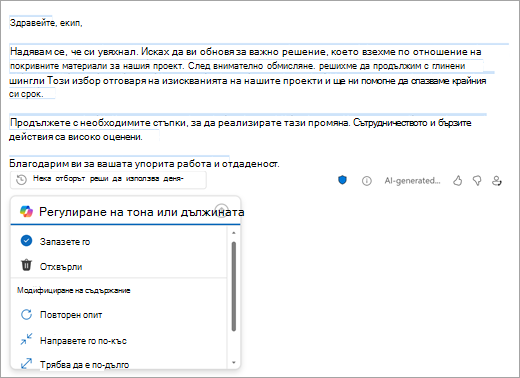Image resolution: width=520 pixels, height=378 pixels.
Task: Choose Трябва да е по-дълго option
Action: click(x=119, y=364)
